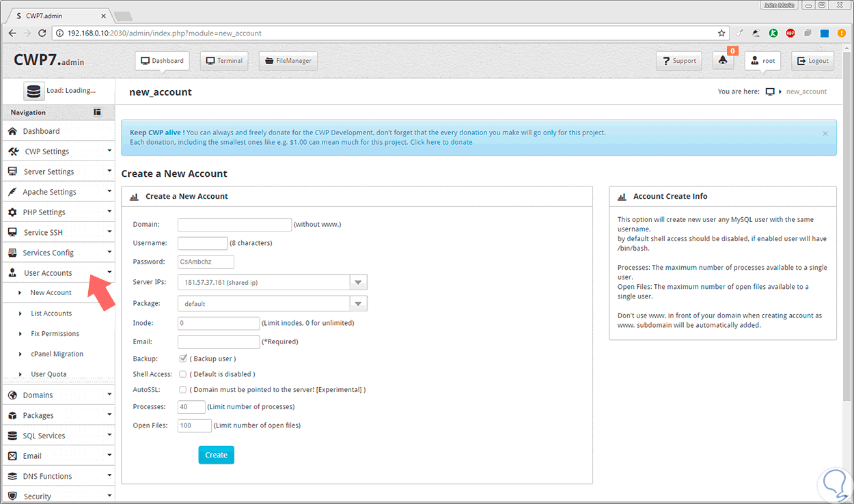Click the Logout button

(x=812, y=61)
